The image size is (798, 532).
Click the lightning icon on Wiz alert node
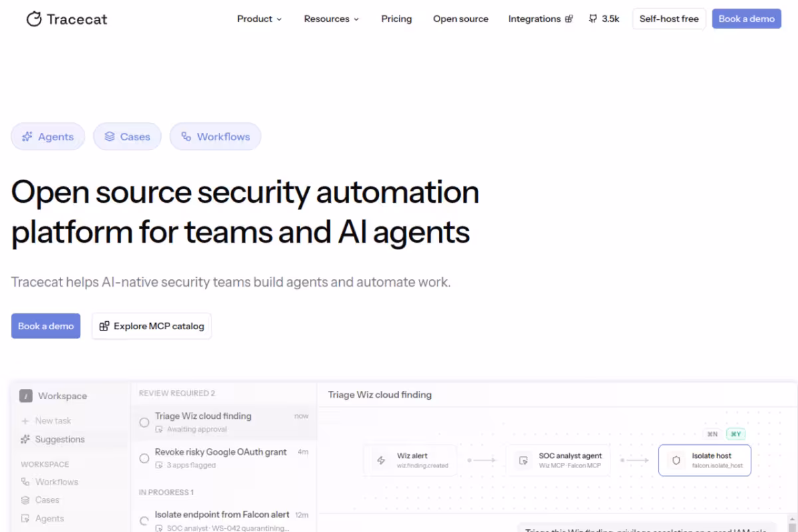coord(381,460)
